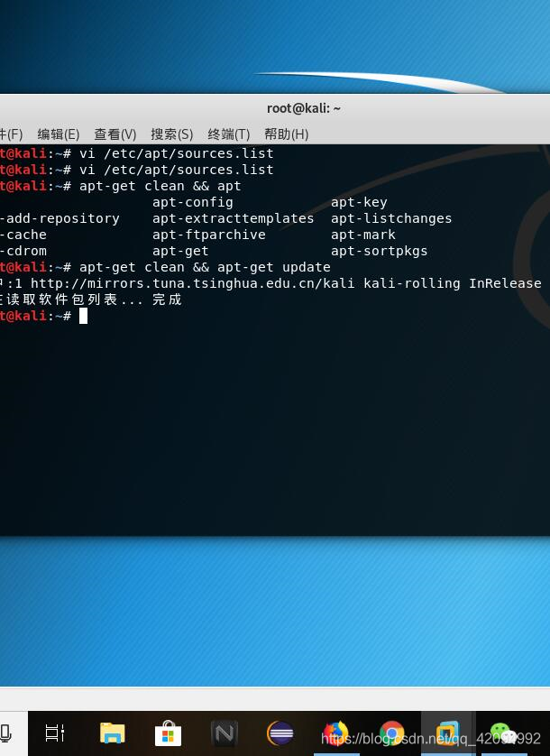Click the -add-repository completion entry
Viewport: 550px width, 756px height.
60,218
